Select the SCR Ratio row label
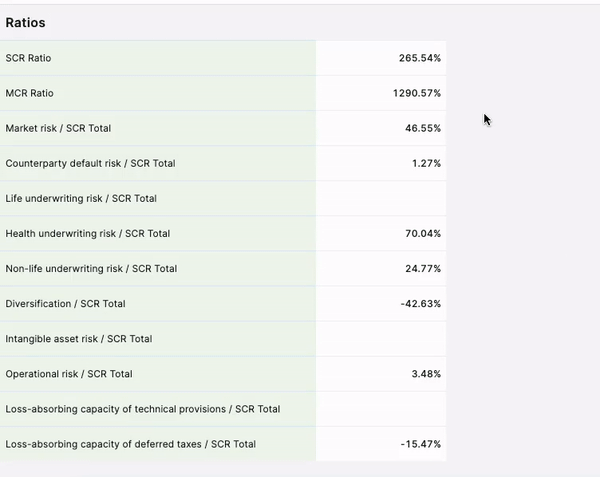 [28, 58]
